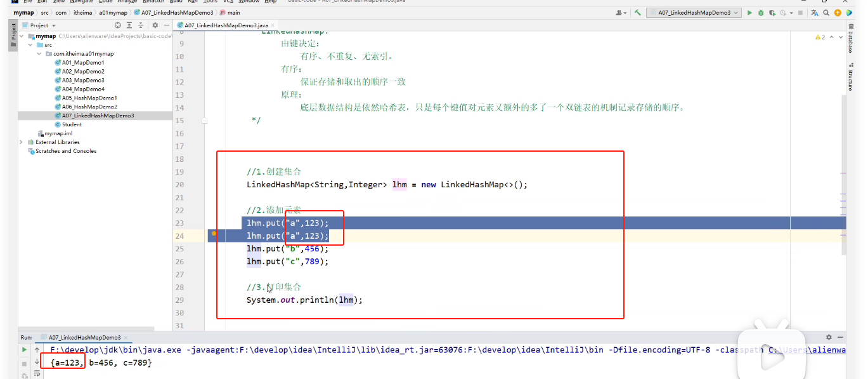
Task: Open the user account icon in the toolbar
Action: [x=620, y=13]
